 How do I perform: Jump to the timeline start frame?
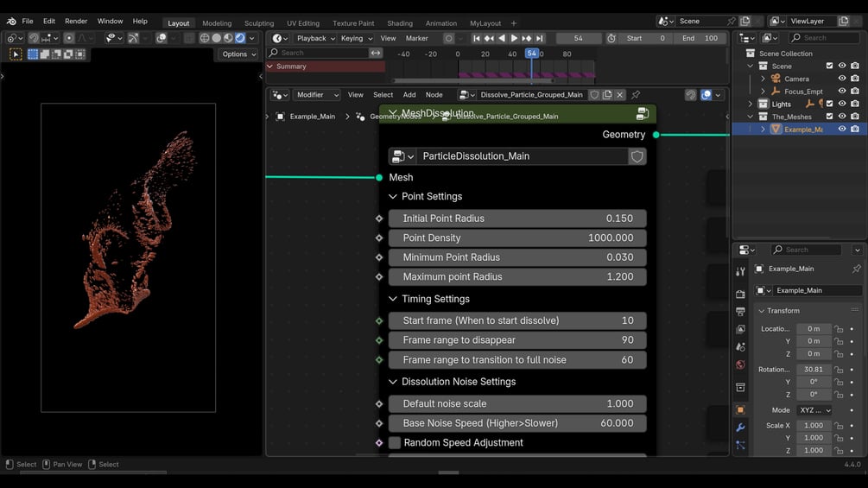[x=476, y=38]
